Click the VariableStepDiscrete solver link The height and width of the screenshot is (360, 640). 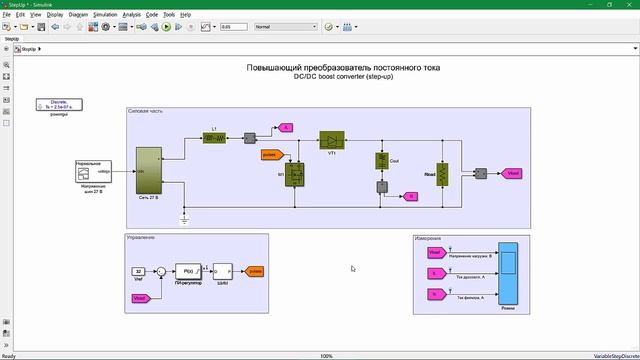(616, 356)
